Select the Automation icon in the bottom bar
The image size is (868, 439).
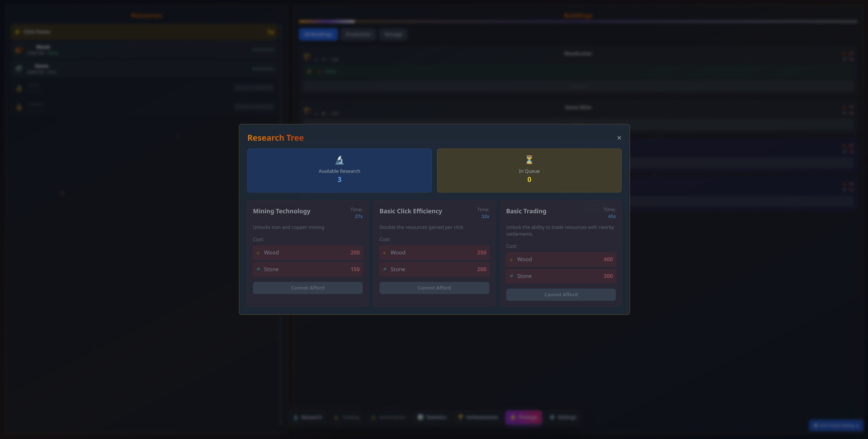388,417
